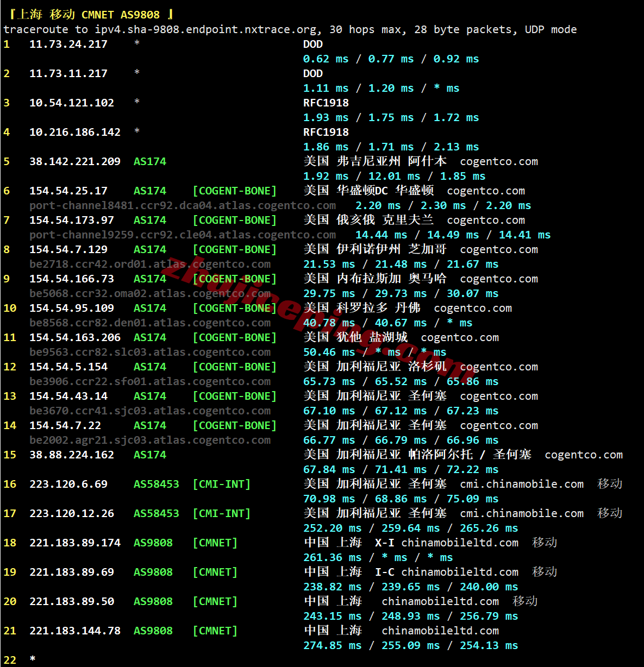Select IP address 221.183.89.174
644x667 pixels.
(x=75, y=543)
